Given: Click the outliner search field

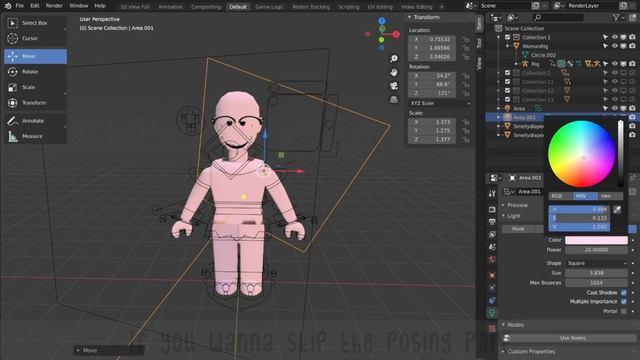Looking at the screenshot, I should (x=558, y=17).
